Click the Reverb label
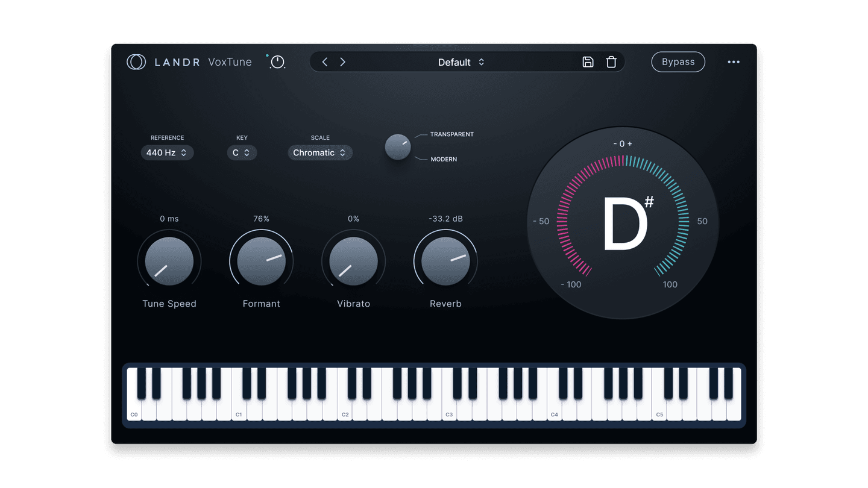868x488 pixels. tap(445, 304)
